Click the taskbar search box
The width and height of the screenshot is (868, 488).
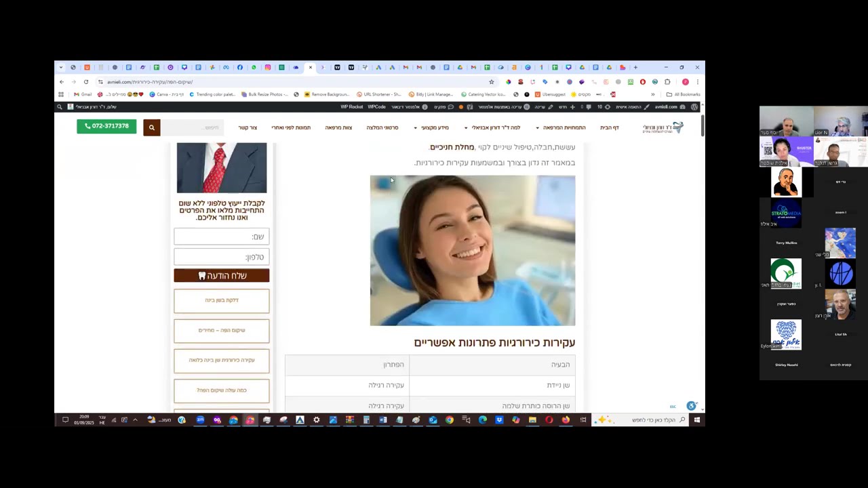point(642,420)
